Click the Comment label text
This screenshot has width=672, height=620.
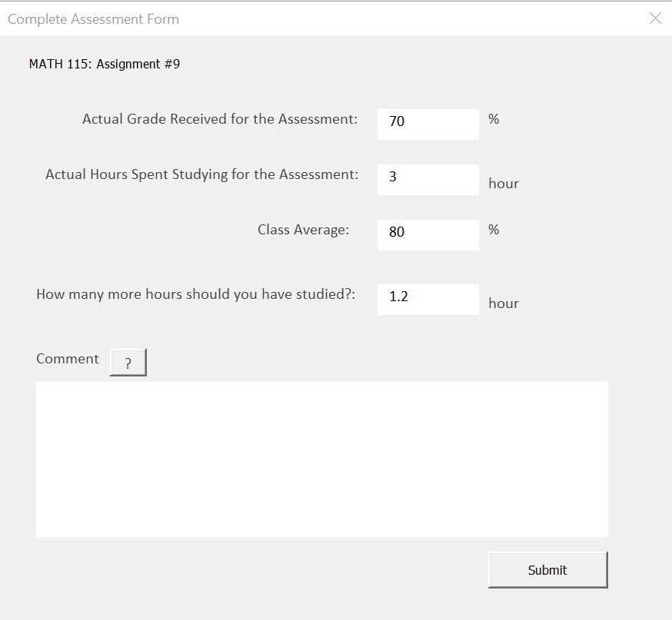(x=67, y=358)
